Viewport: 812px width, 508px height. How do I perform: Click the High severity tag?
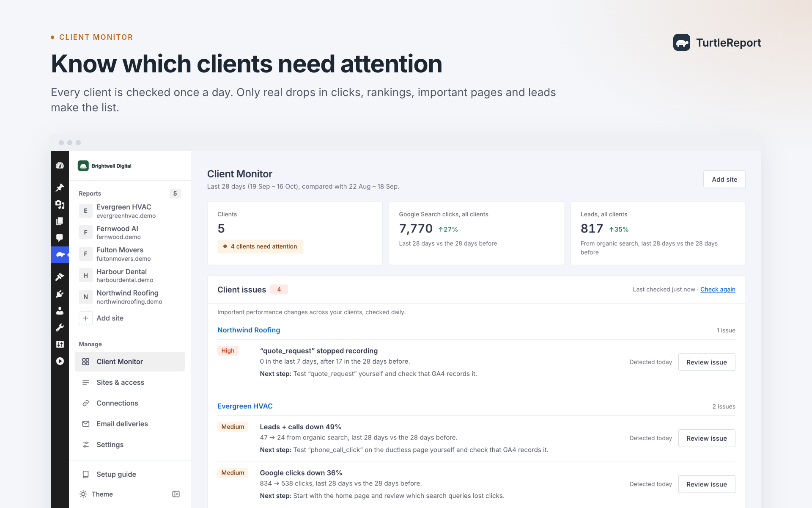pos(228,351)
